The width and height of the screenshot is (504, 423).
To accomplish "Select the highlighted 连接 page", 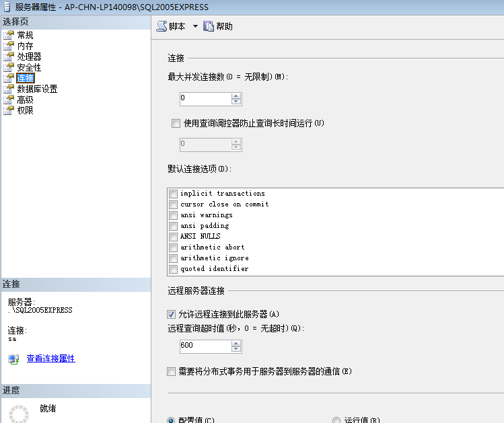I will [26, 78].
